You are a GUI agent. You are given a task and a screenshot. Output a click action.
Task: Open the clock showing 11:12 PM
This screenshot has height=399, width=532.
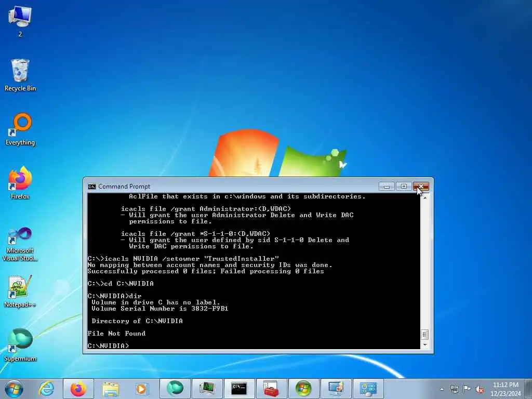[506, 389]
